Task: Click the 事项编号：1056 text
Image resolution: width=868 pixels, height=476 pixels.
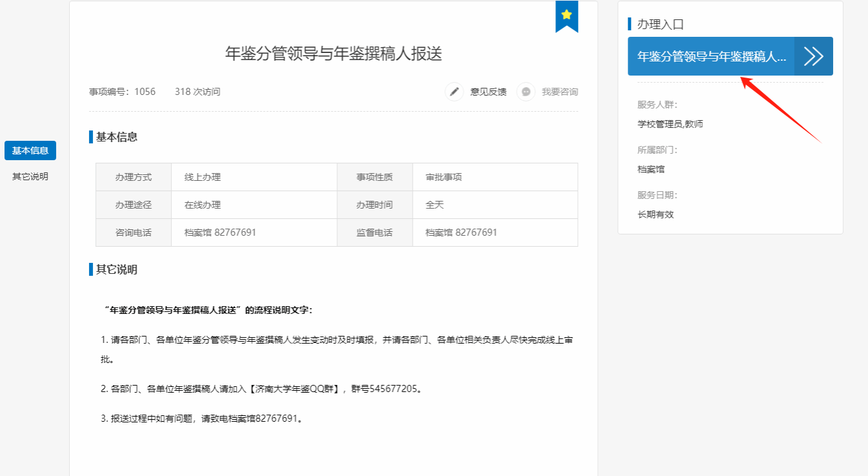Action: 122,92
